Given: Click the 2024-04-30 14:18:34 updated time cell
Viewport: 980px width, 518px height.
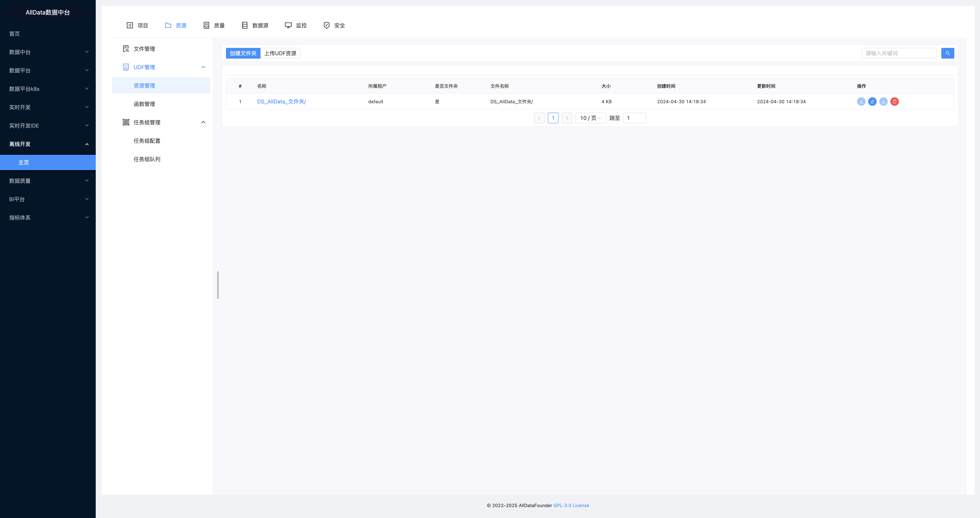Looking at the screenshot, I should point(781,102).
